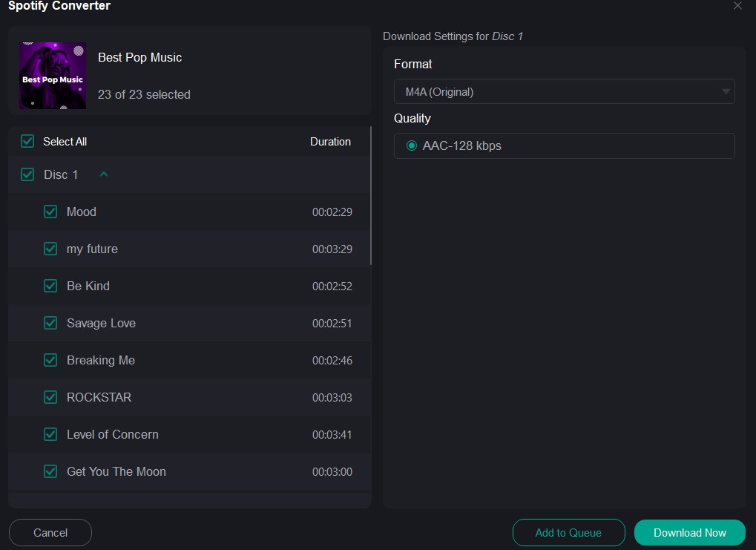This screenshot has width=756, height=550.
Task: Uncheck the Be Kind track checkbox
Action: tap(50, 286)
